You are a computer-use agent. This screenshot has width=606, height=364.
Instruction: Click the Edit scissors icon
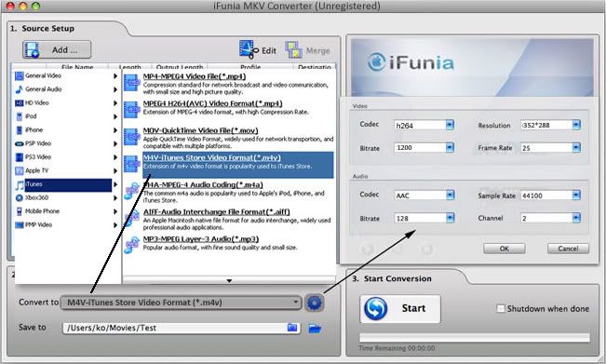coord(249,49)
